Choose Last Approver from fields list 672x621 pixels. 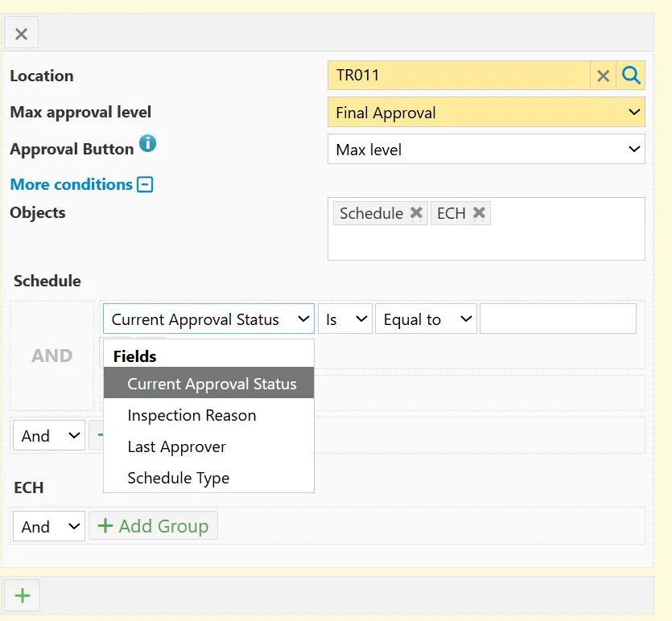pyautogui.click(x=208, y=446)
